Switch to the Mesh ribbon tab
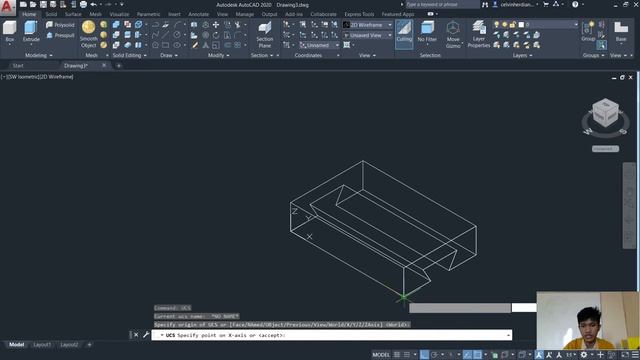The image size is (640, 360). click(96, 14)
